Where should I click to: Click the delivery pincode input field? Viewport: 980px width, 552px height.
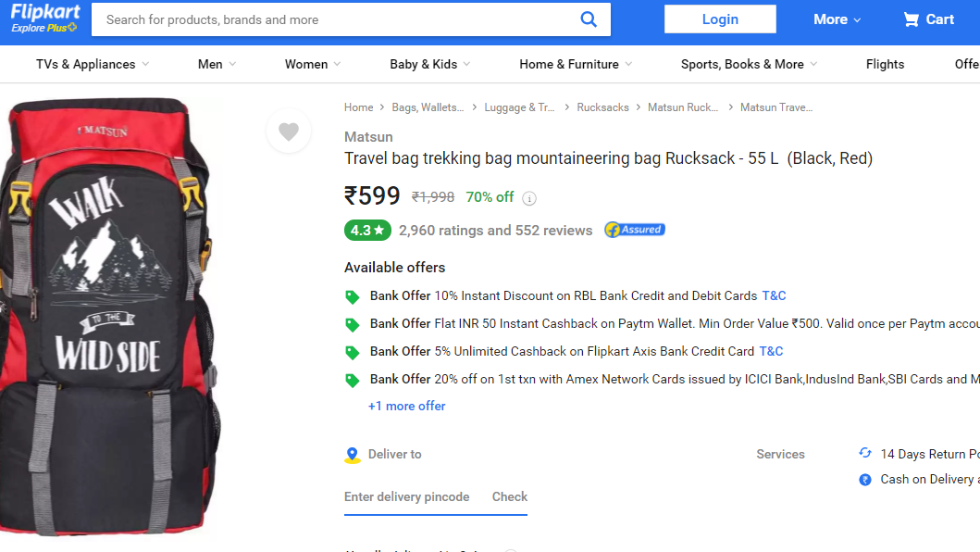(407, 496)
